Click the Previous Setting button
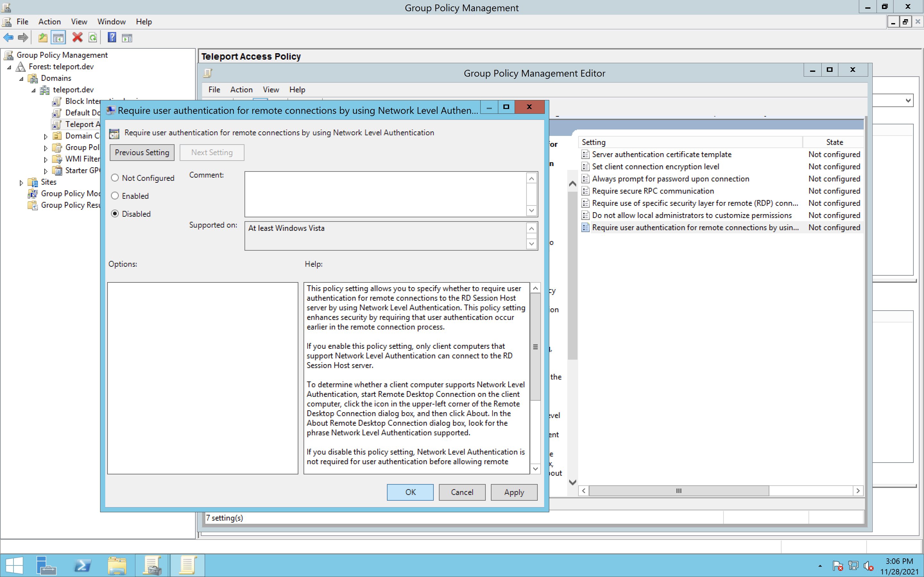Image resolution: width=924 pixels, height=577 pixels. (x=142, y=152)
